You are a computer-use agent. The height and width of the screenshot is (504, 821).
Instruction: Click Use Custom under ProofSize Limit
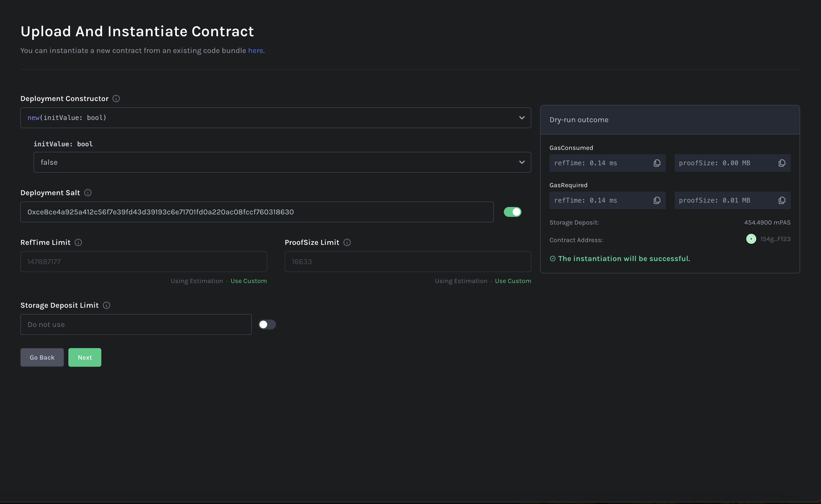click(x=513, y=281)
